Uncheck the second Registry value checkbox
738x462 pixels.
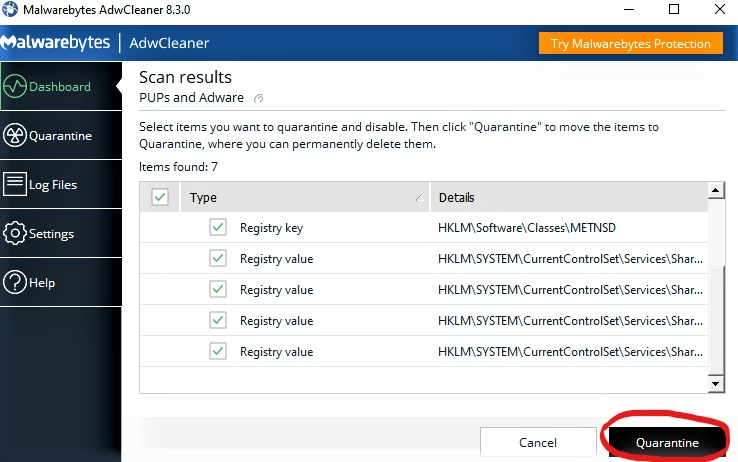(x=218, y=289)
